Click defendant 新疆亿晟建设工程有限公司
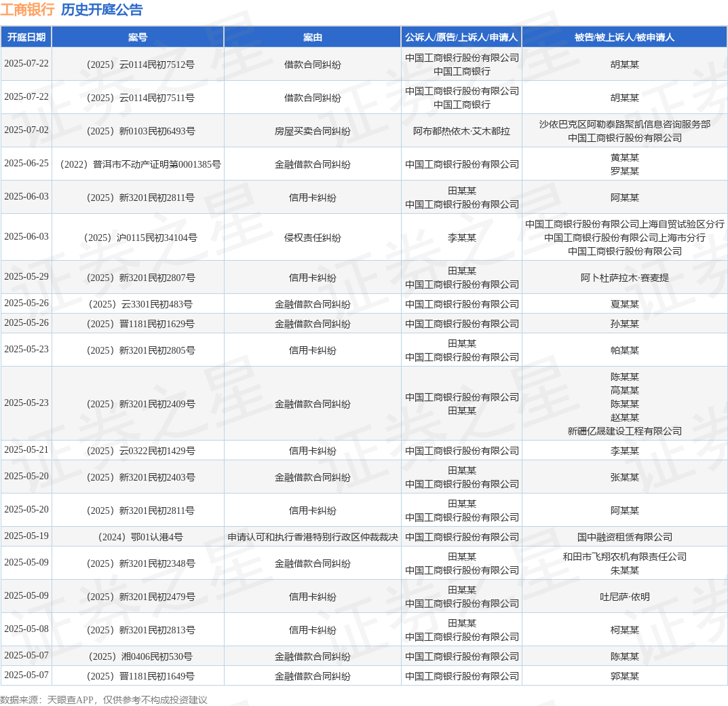This screenshot has height=706, width=728. click(624, 432)
